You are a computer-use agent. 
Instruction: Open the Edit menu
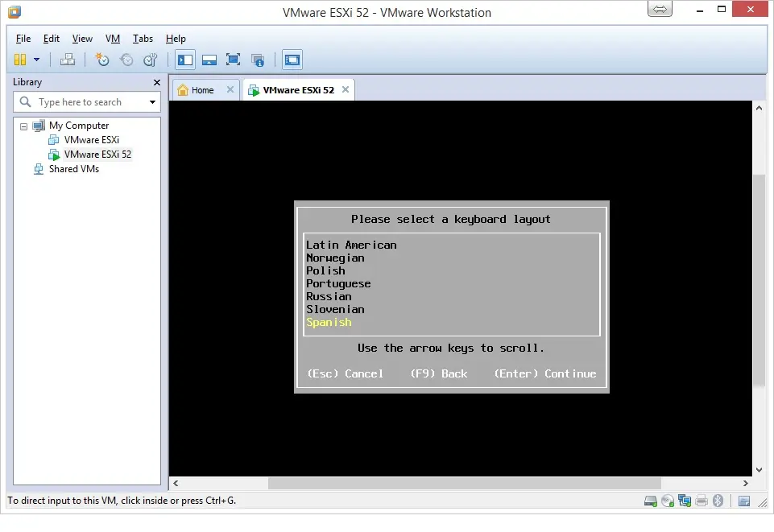coord(52,39)
